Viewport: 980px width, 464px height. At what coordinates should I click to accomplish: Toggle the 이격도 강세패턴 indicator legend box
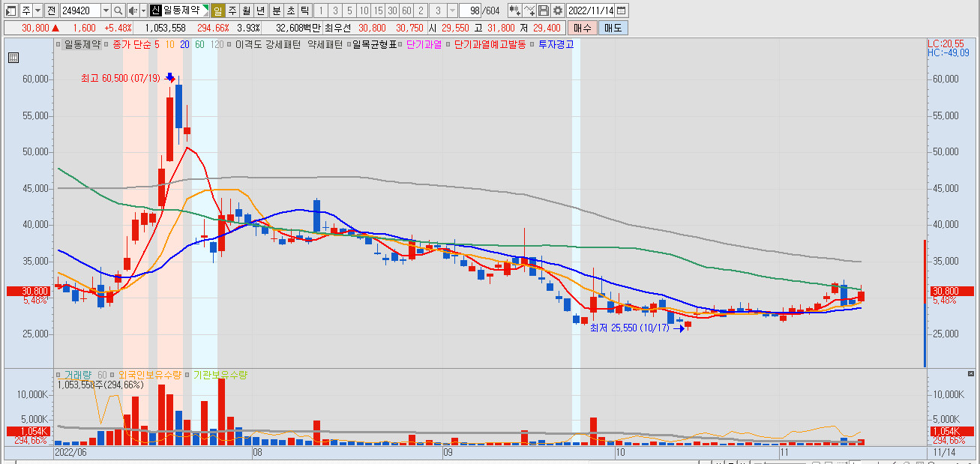230,45
